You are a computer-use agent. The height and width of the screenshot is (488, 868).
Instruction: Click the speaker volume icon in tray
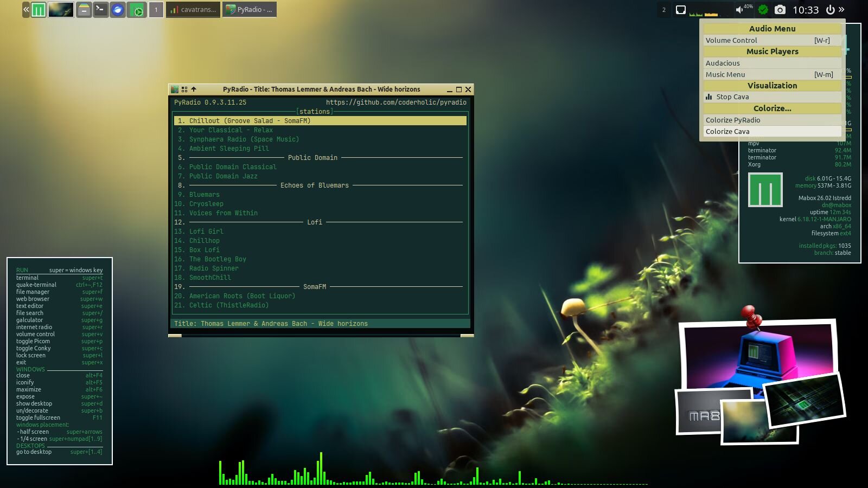739,10
